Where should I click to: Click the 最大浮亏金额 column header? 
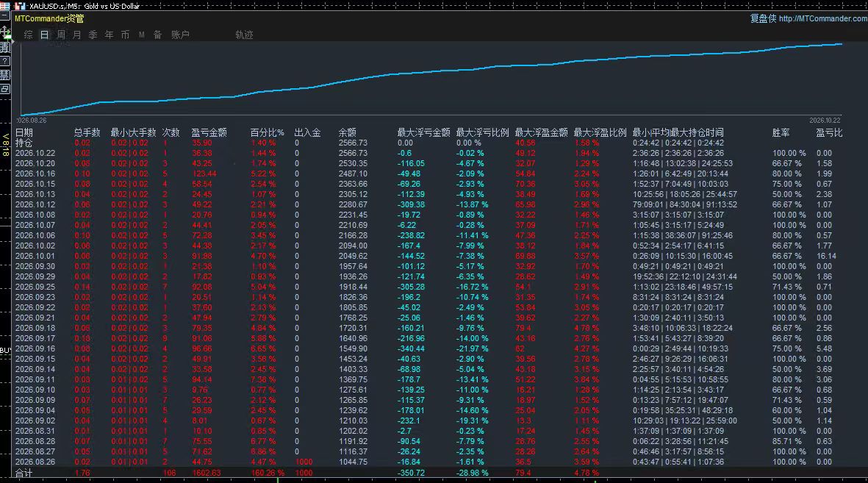click(423, 133)
